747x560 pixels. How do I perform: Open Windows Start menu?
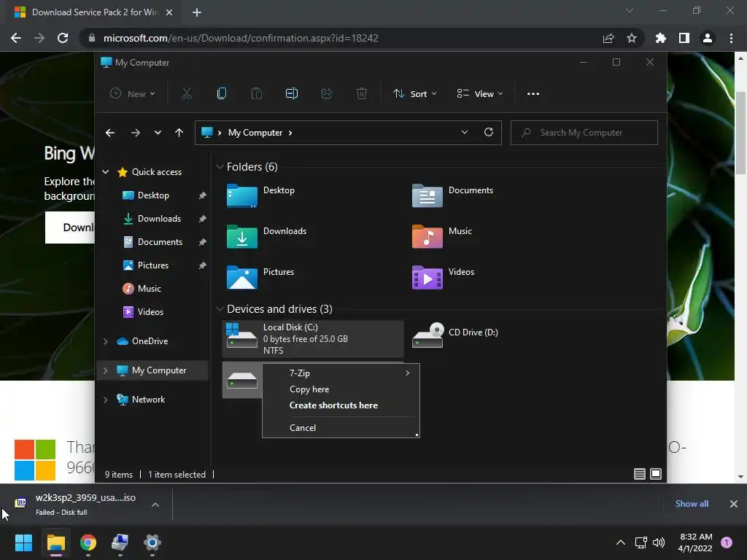(x=23, y=542)
